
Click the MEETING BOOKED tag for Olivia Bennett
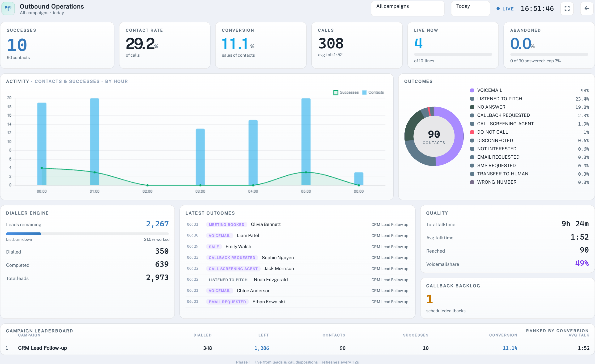[x=226, y=224]
